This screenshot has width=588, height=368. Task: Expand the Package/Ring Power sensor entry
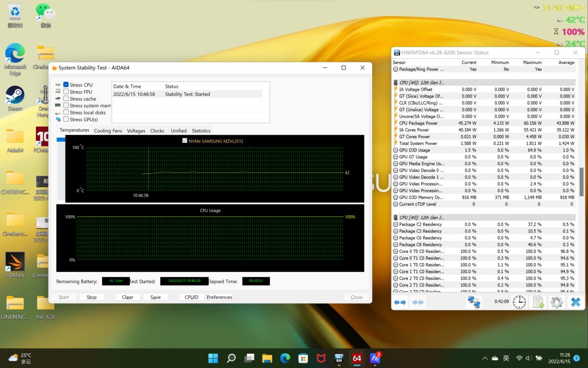click(395, 69)
